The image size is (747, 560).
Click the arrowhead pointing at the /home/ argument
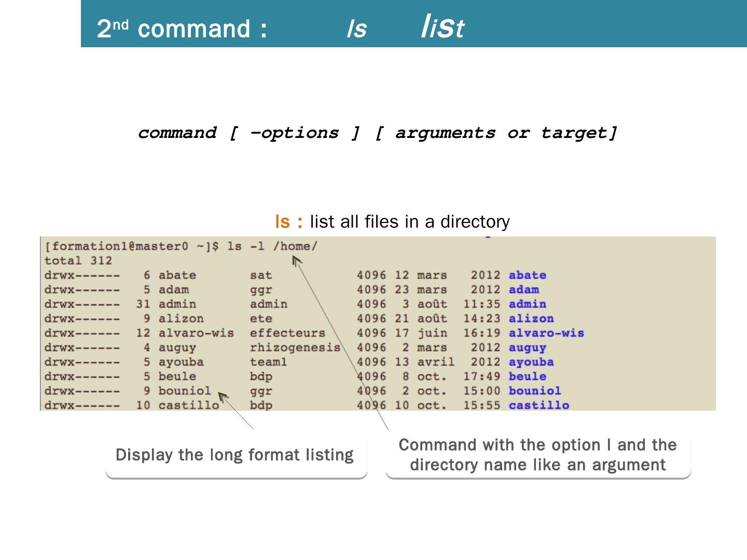point(296,260)
